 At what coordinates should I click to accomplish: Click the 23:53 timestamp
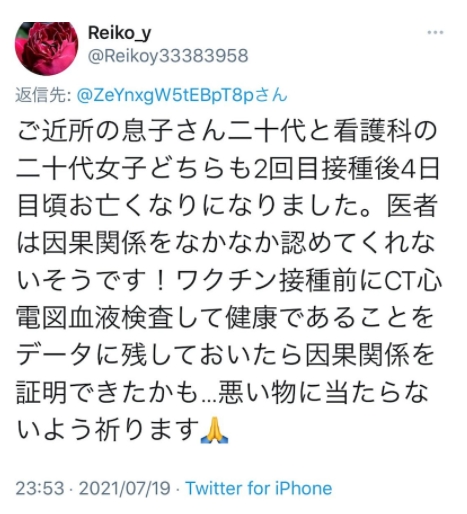(40, 488)
